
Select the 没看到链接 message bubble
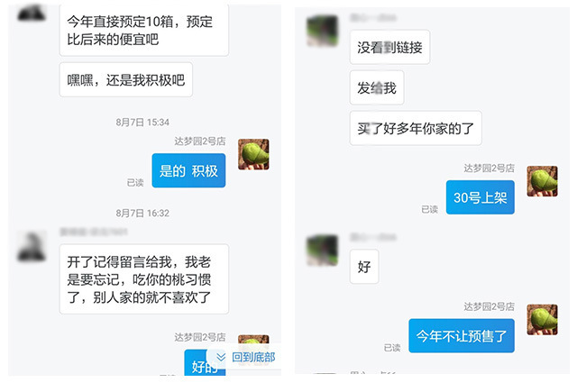click(x=389, y=47)
